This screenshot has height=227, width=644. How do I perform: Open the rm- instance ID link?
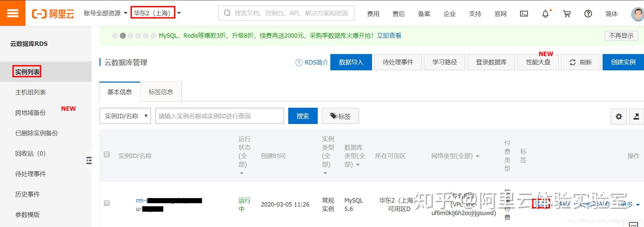169,200
